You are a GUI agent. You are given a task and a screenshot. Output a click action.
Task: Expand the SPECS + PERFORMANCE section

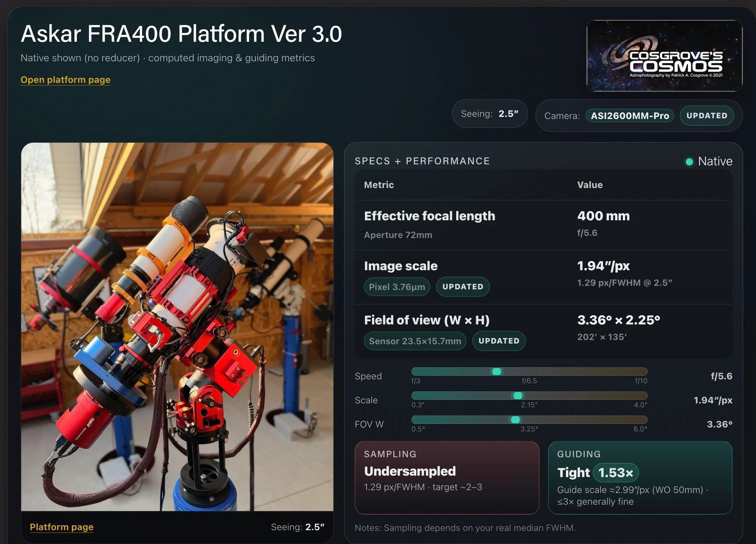[x=422, y=161]
